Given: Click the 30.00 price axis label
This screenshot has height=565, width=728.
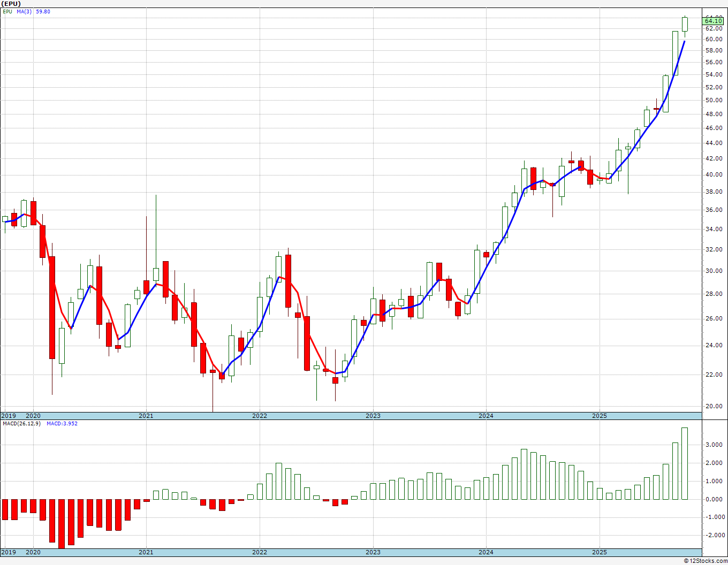Looking at the screenshot, I should (714, 271).
